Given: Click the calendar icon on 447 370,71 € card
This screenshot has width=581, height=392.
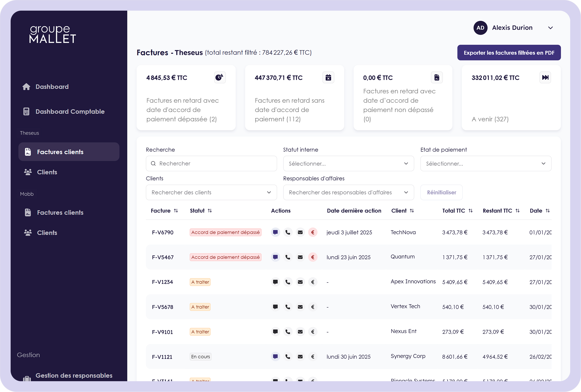Looking at the screenshot, I should (328, 78).
